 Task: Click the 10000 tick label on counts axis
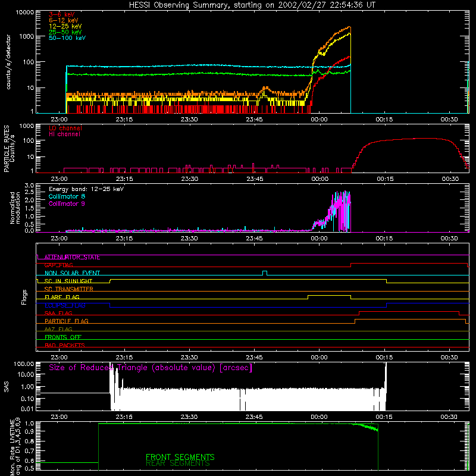coord(24,12)
